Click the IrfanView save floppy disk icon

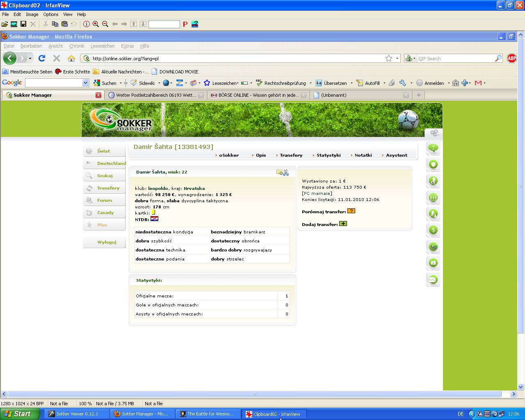pos(23,24)
